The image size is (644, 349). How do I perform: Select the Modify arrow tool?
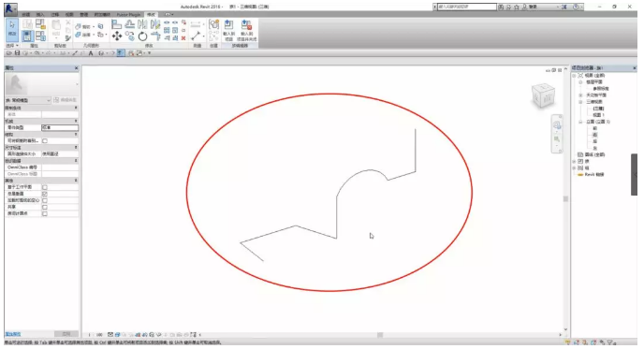(12, 29)
